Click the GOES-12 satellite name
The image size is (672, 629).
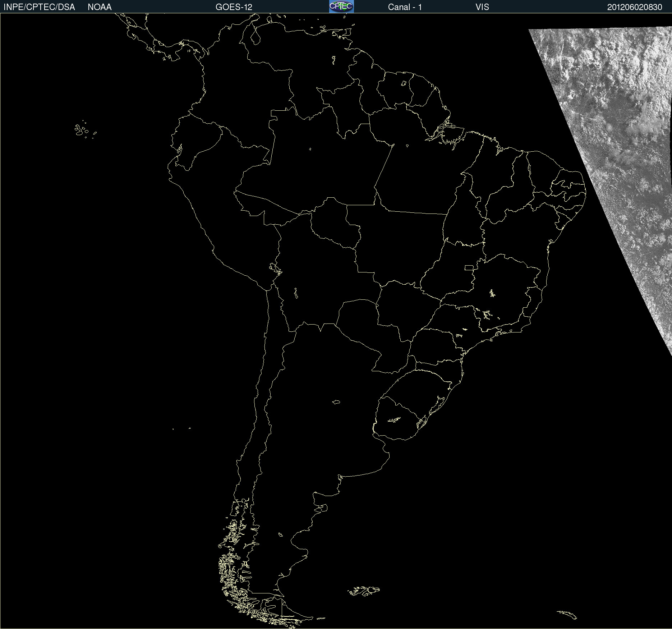click(x=234, y=7)
